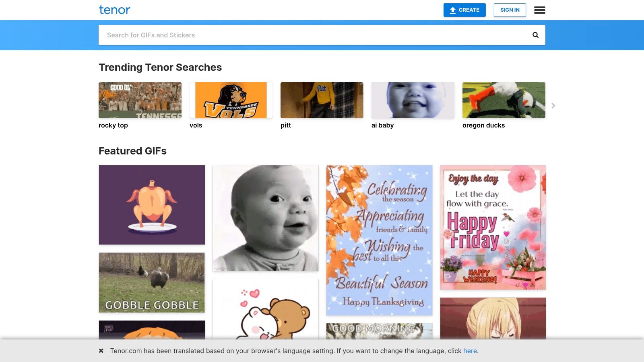Choose the oregon ducks trending search
Image resolution: width=644 pixels, height=362 pixels.
pos(504,101)
